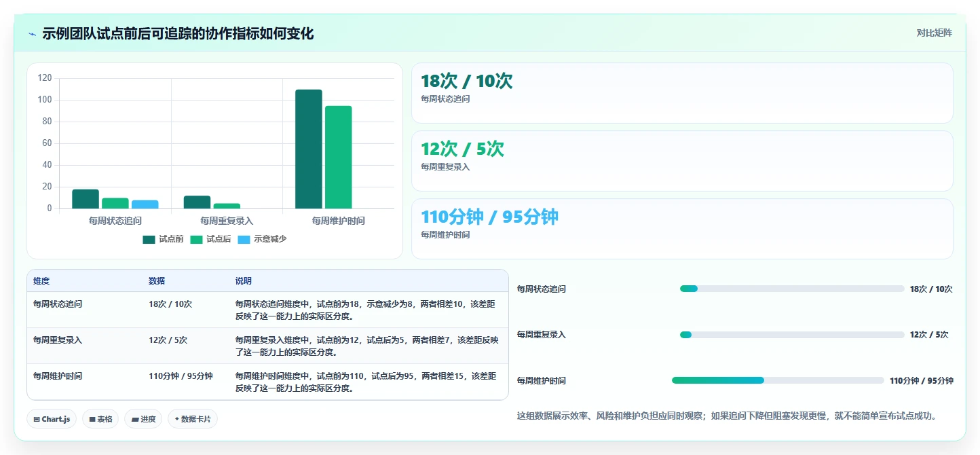Image resolution: width=980 pixels, height=455 pixels.
Task: Toggle the 试点后 legend entry
Action: pos(210,239)
